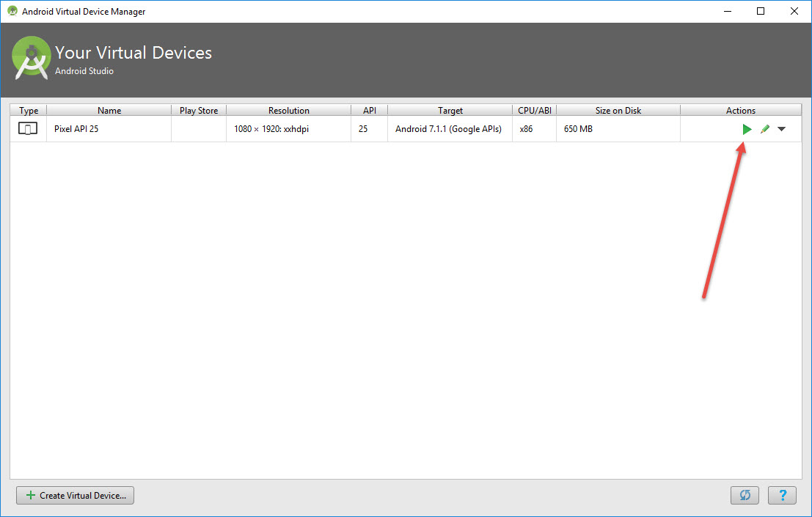The image size is (812, 517).
Task: Open help with the question mark button
Action: click(x=782, y=495)
